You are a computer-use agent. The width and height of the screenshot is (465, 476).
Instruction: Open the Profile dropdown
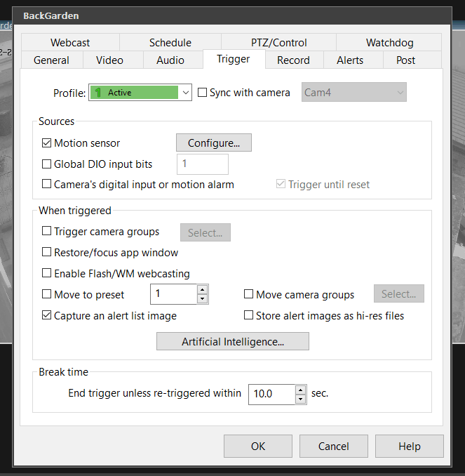click(x=185, y=93)
